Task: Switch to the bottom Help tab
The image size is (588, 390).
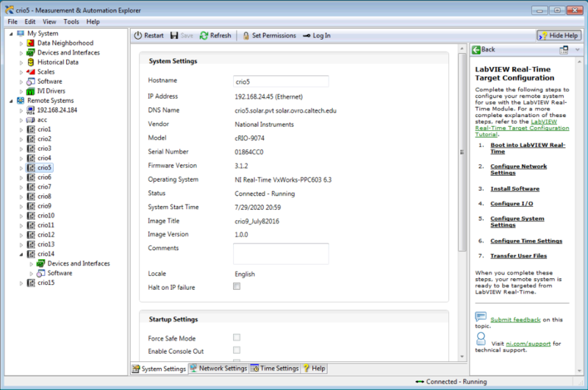Action: tap(315, 368)
